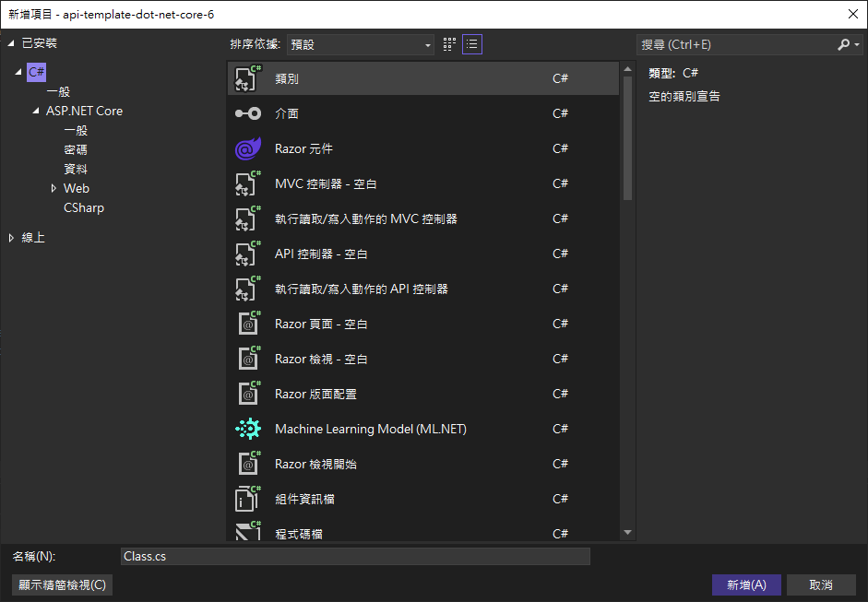Collapse the C# tree node
868x602 pixels.
click(18, 72)
